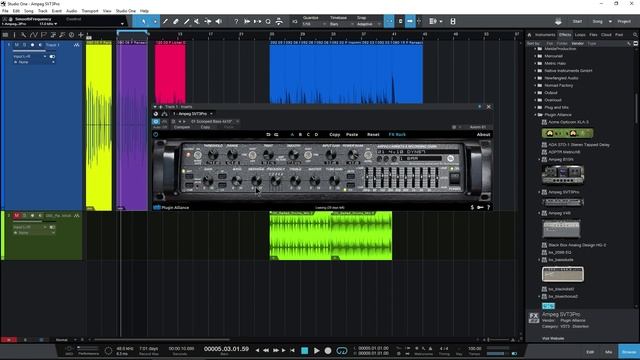Click the Record transport button
This screenshot has height=360, width=640.
[x=328, y=351]
